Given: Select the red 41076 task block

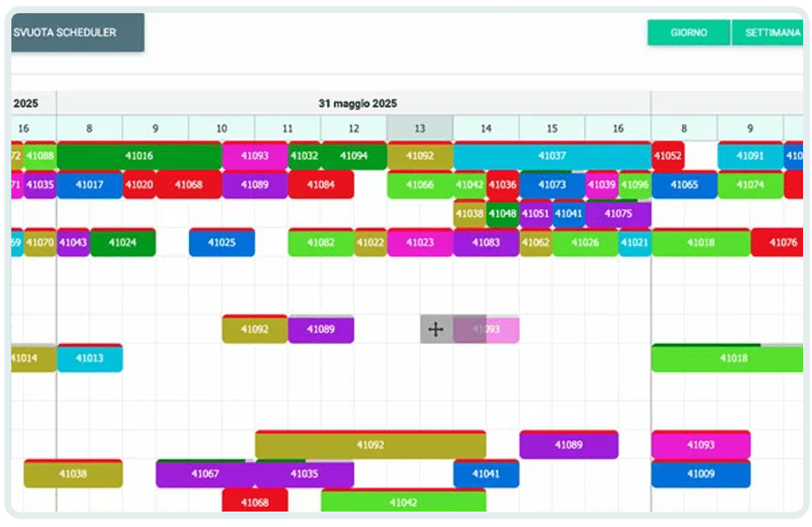Looking at the screenshot, I should point(780,243).
